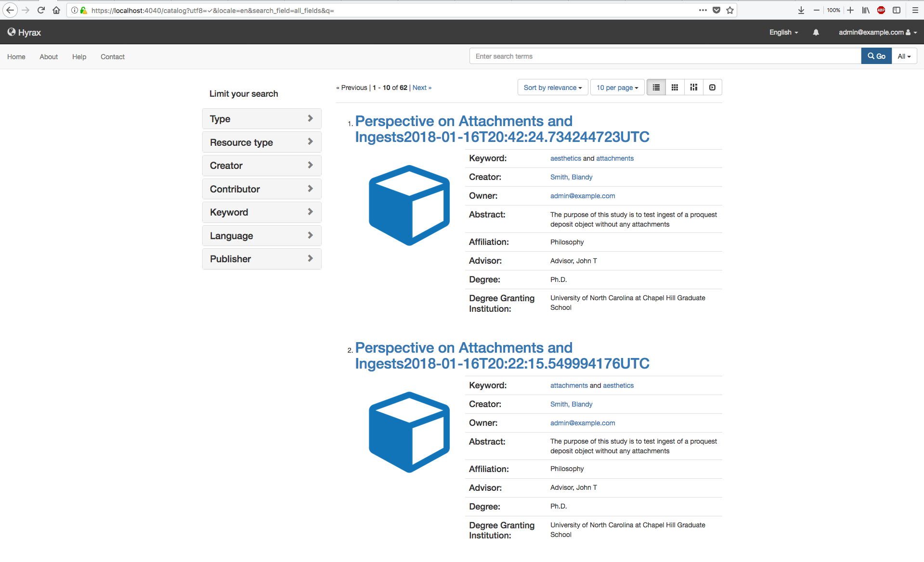The width and height of the screenshot is (924, 562).
Task: Open first result cube thumbnail
Action: (x=409, y=205)
